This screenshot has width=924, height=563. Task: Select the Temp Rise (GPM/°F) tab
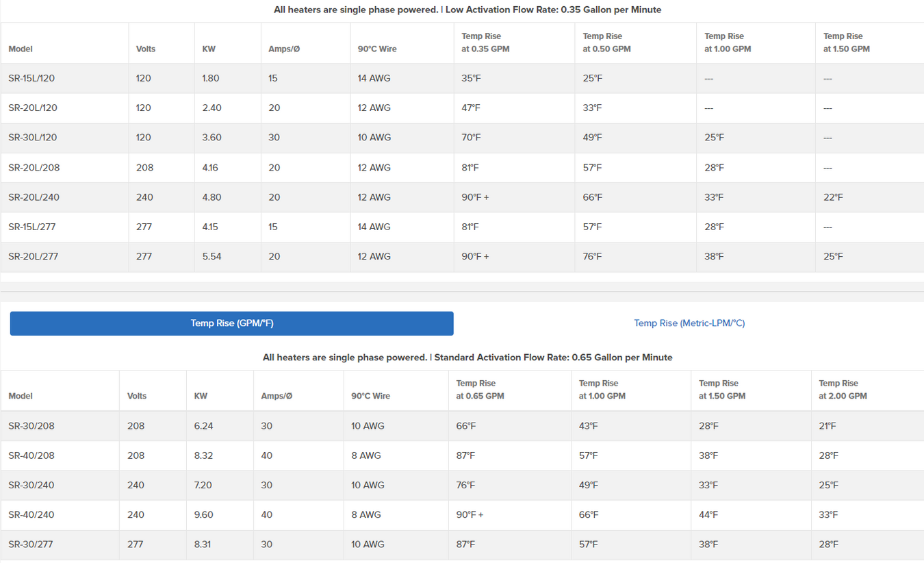pos(231,323)
